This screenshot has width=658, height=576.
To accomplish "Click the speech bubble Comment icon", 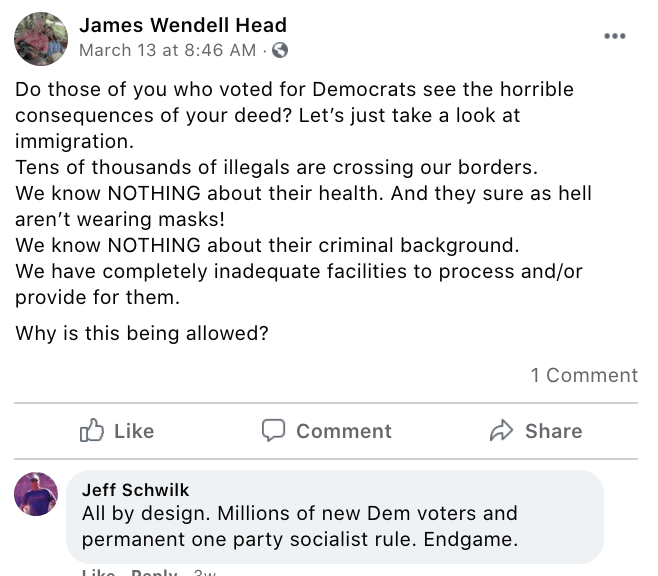I will coord(273,431).
